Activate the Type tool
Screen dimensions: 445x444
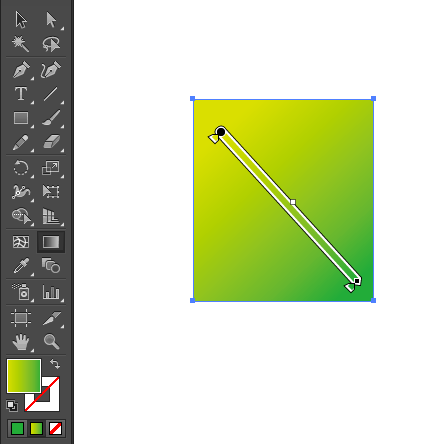click(x=21, y=94)
